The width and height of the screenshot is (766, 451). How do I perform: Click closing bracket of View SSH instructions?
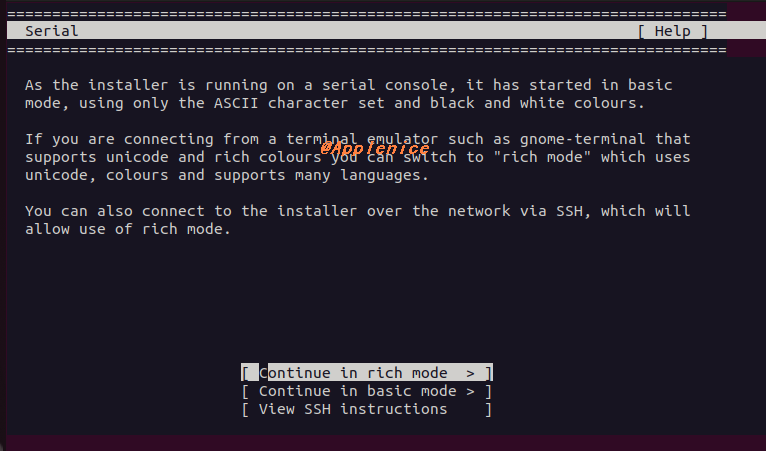(488, 409)
